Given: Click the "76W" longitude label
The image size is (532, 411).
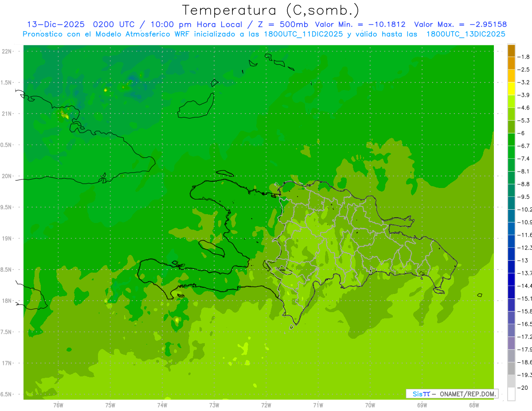Looking at the screenshot, I should tap(58, 405).
